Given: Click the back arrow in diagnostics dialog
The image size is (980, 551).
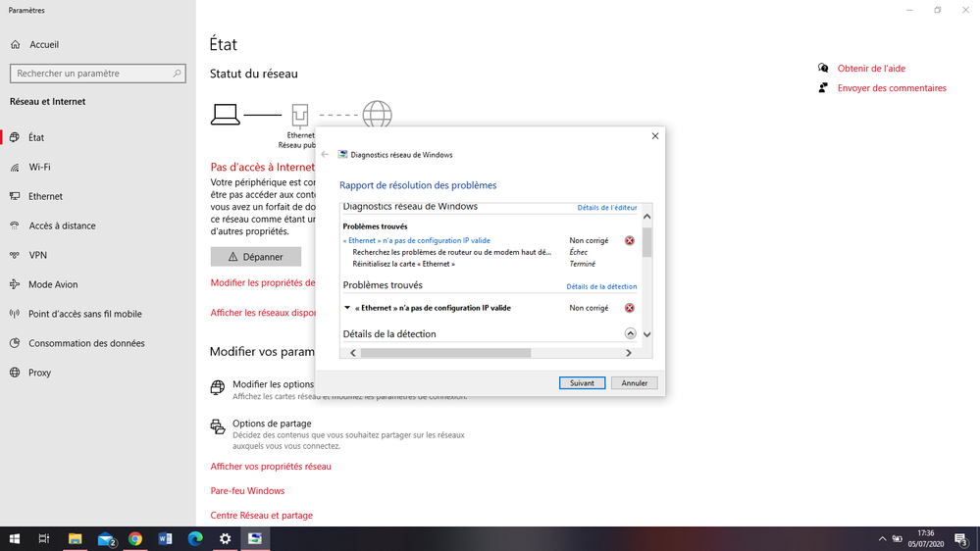Looking at the screenshot, I should pos(326,154).
